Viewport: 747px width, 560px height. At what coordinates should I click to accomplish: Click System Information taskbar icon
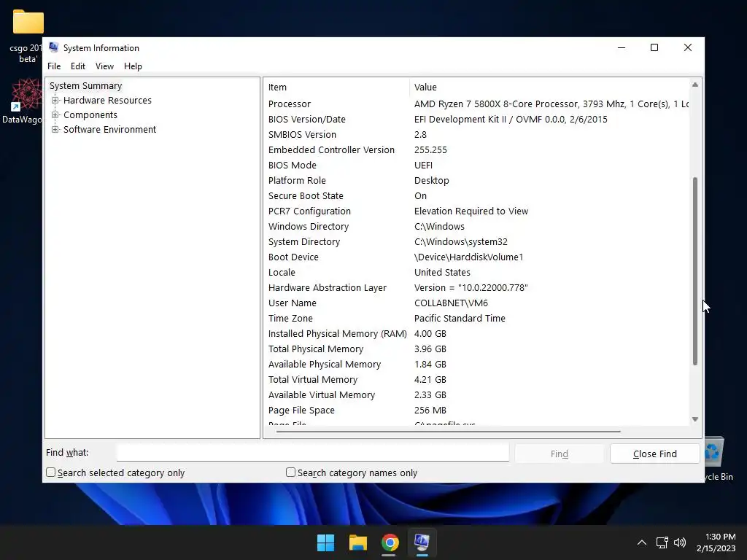(x=422, y=542)
